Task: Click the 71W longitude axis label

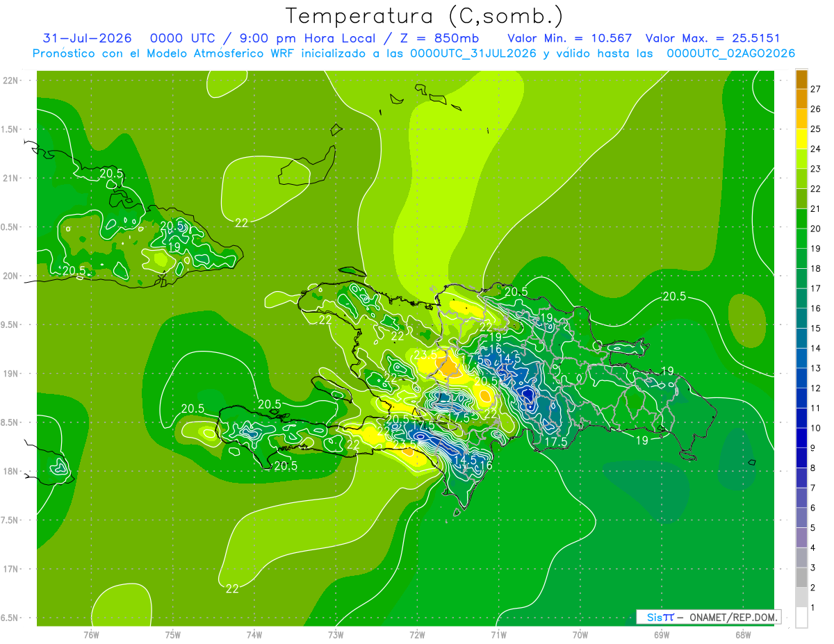Action: [x=498, y=636]
